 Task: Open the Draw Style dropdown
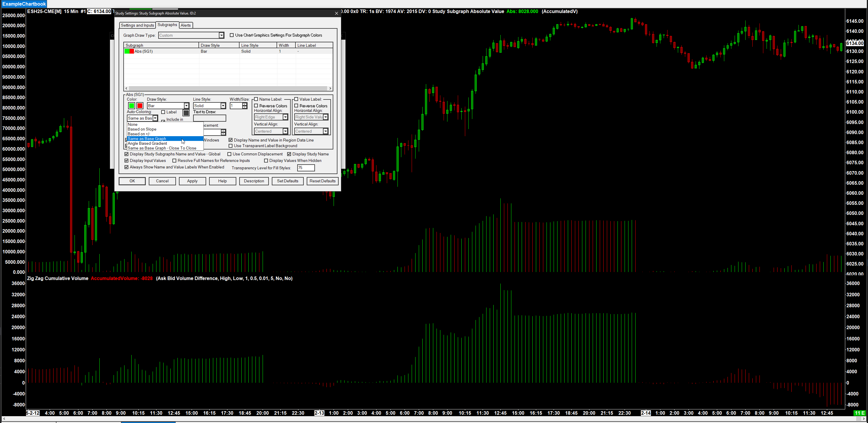pyautogui.click(x=186, y=106)
